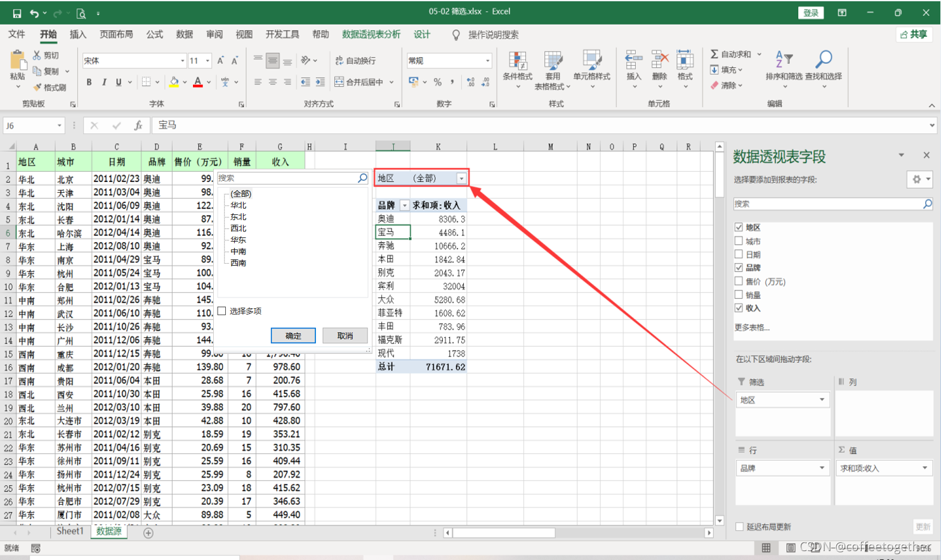Switch to the Sheet1 worksheet tab

70,531
